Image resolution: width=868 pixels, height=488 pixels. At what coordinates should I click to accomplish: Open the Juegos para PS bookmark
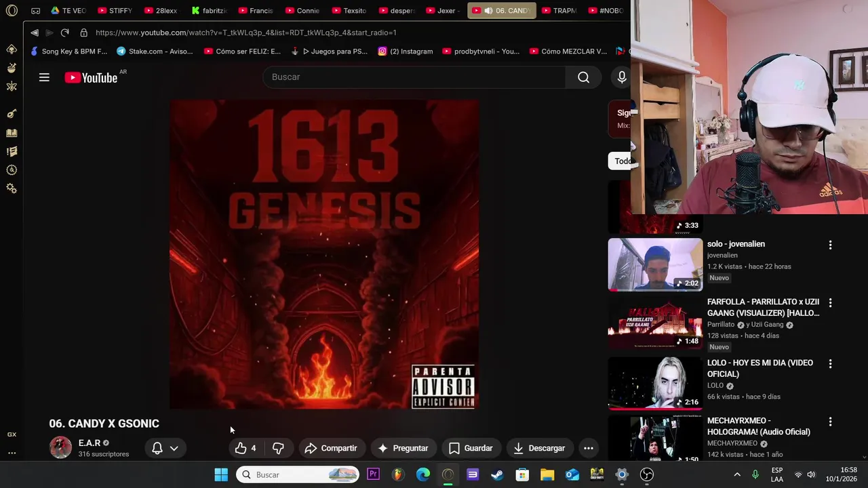(x=329, y=51)
